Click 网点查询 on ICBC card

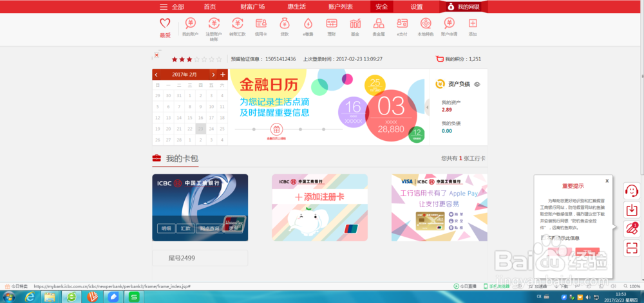[209, 228]
